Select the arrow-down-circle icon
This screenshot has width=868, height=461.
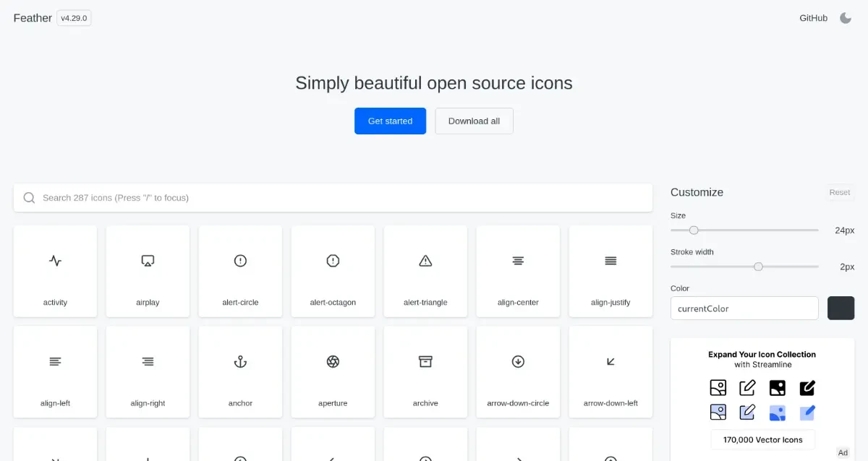(x=518, y=371)
